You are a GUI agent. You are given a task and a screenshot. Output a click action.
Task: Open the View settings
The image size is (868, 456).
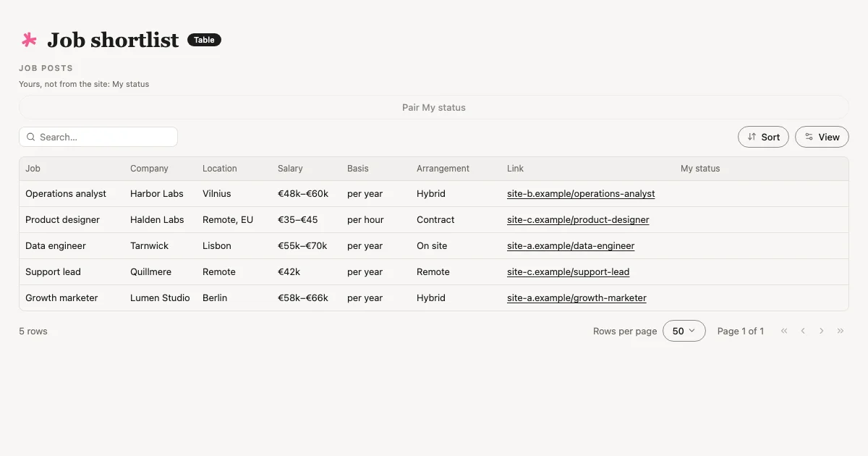822,137
